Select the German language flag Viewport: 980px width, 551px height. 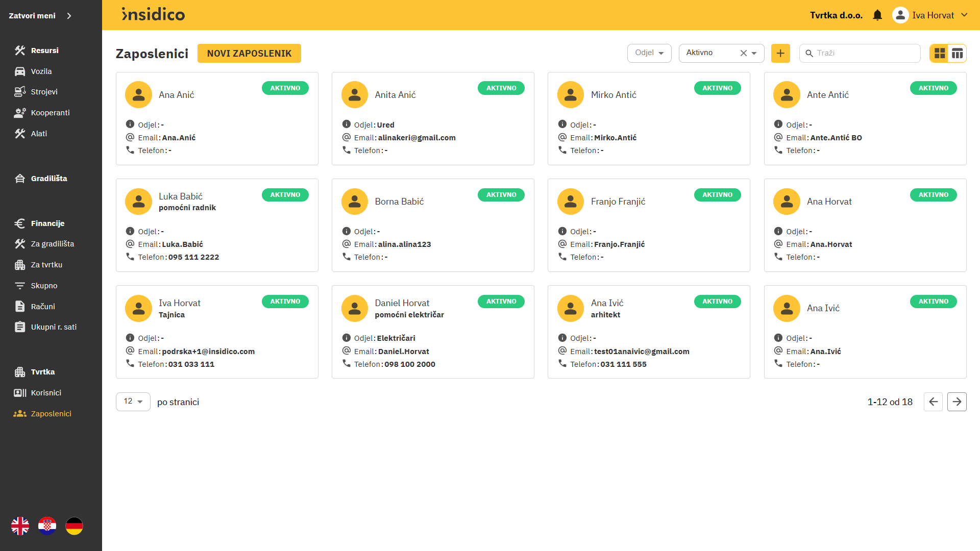74,525
